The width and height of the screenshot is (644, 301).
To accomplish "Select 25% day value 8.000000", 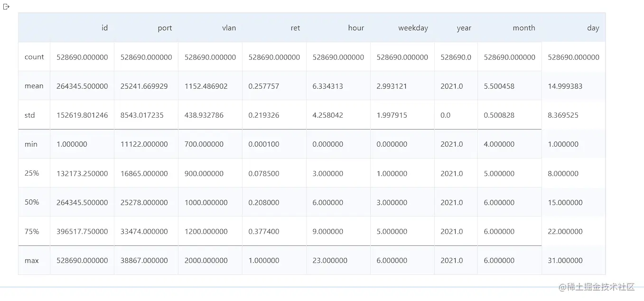I will [x=563, y=174].
